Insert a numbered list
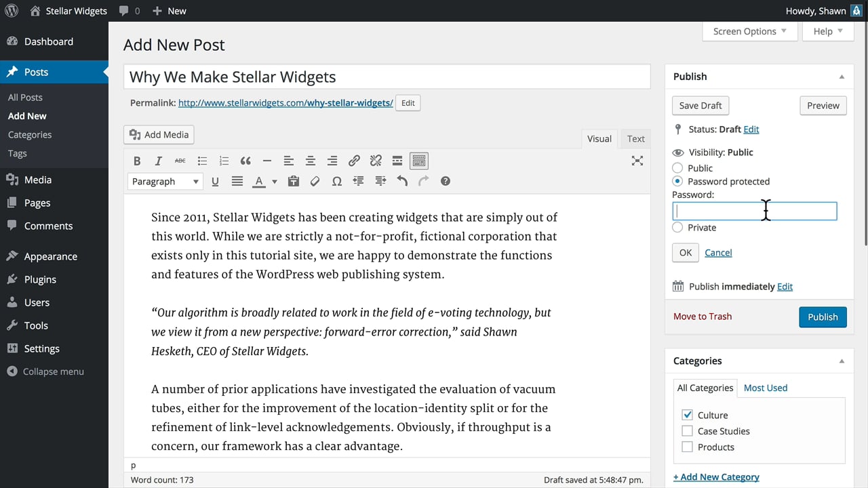868x488 pixels. pyautogui.click(x=224, y=161)
